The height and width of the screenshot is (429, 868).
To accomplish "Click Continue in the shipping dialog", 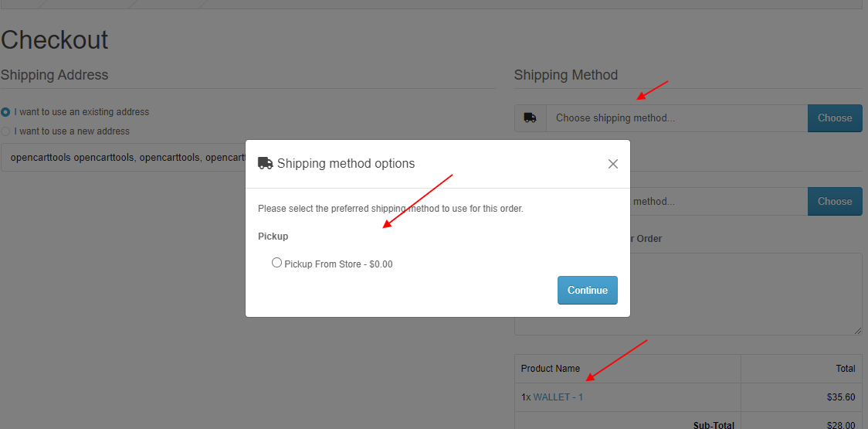I will pyautogui.click(x=588, y=291).
